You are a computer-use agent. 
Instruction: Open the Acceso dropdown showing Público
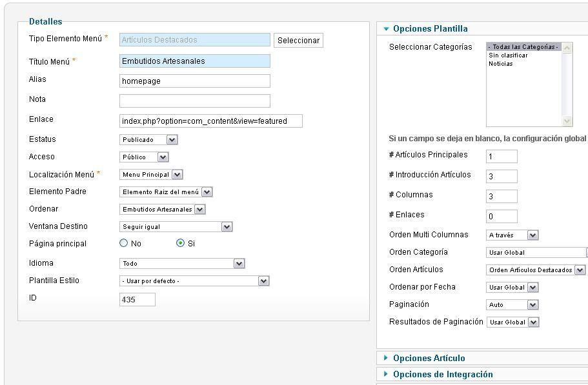pyautogui.click(x=144, y=157)
